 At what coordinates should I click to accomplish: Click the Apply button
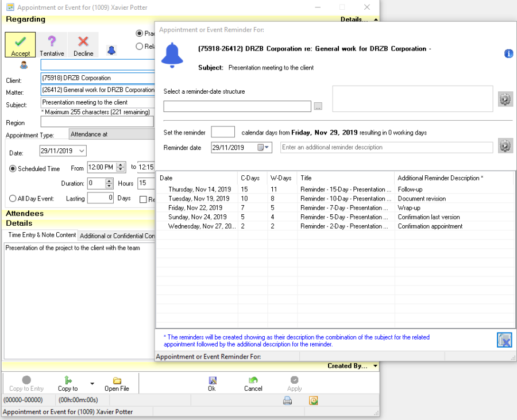pyautogui.click(x=295, y=384)
